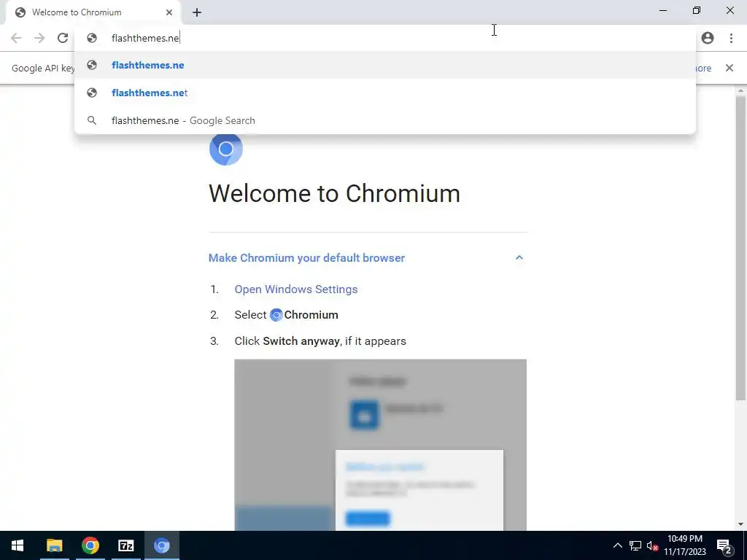This screenshot has height=560, width=747.
Task: Open the user profile icon
Action: click(x=708, y=38)
